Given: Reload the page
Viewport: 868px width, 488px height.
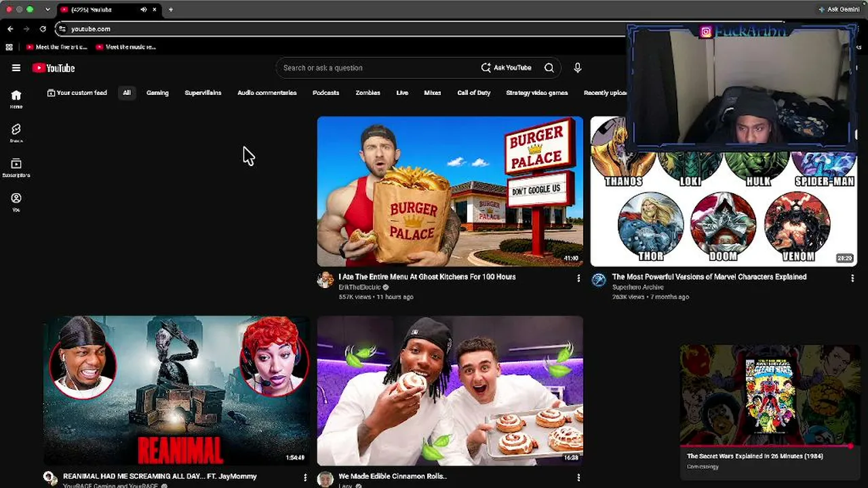Looking at the screenshot, I should tap(43, 29).
